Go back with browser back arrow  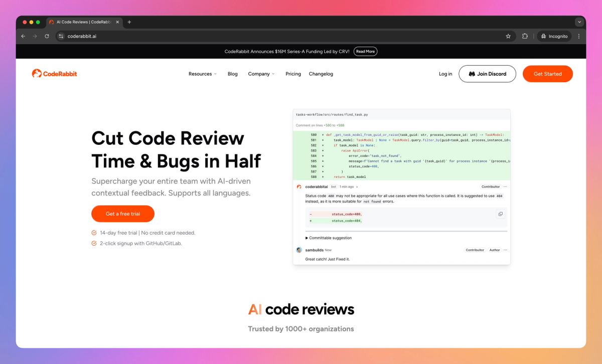[x=23, y=36]
